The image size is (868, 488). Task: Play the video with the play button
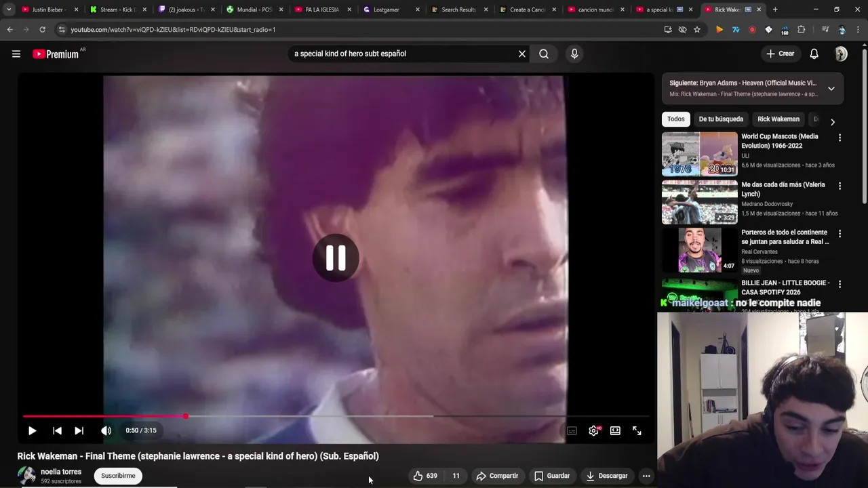[32, 430]
